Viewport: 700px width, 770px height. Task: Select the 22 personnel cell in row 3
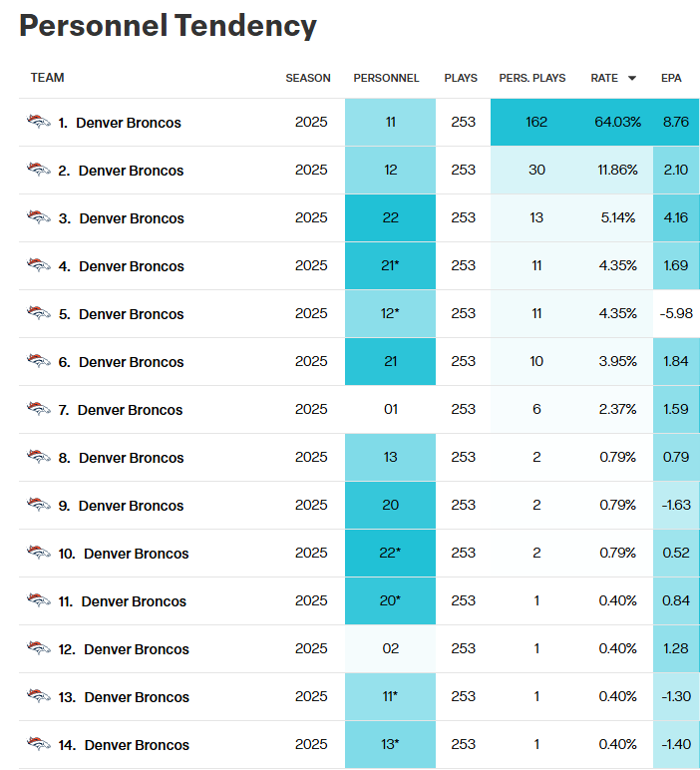[390, 217]
